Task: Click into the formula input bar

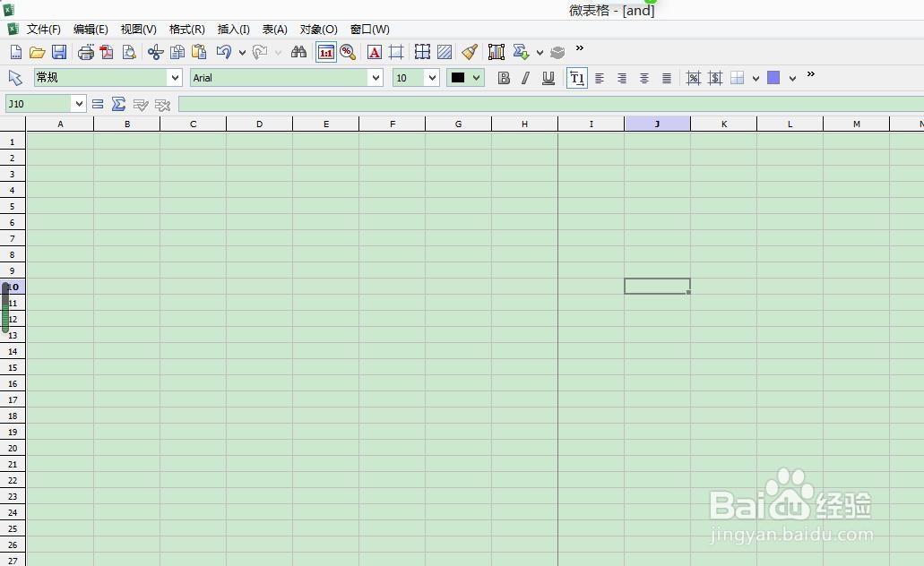Action: (x=551, y=104)
